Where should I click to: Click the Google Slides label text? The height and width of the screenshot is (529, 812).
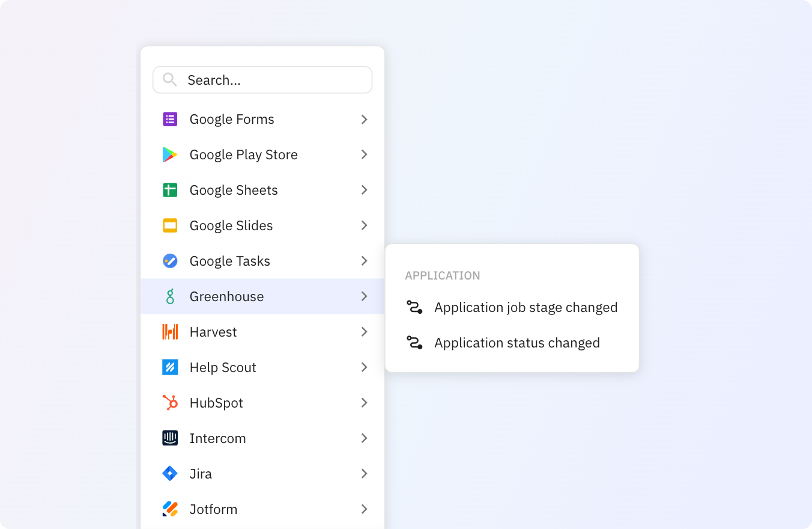click(x=231, y=225)
